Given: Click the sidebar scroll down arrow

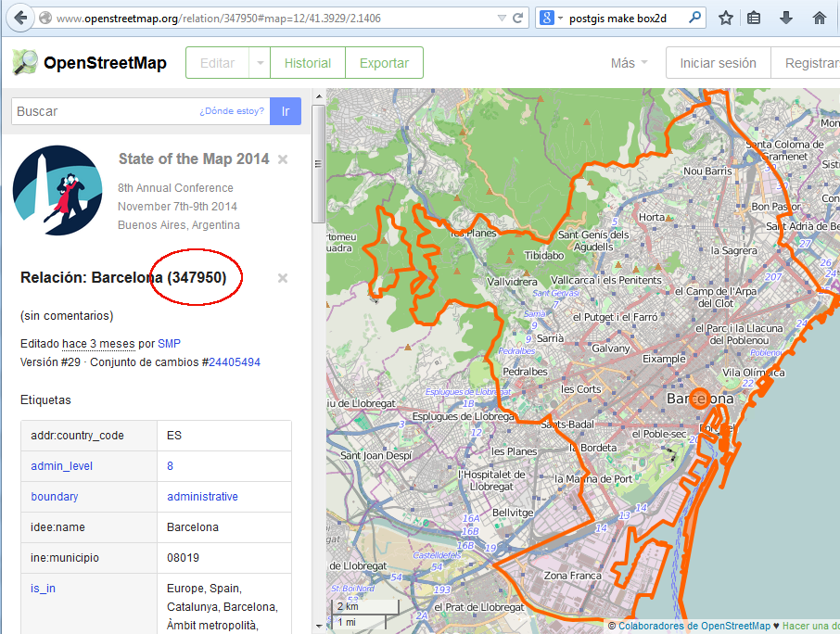Looking at the screenshot, I should 319,626.
